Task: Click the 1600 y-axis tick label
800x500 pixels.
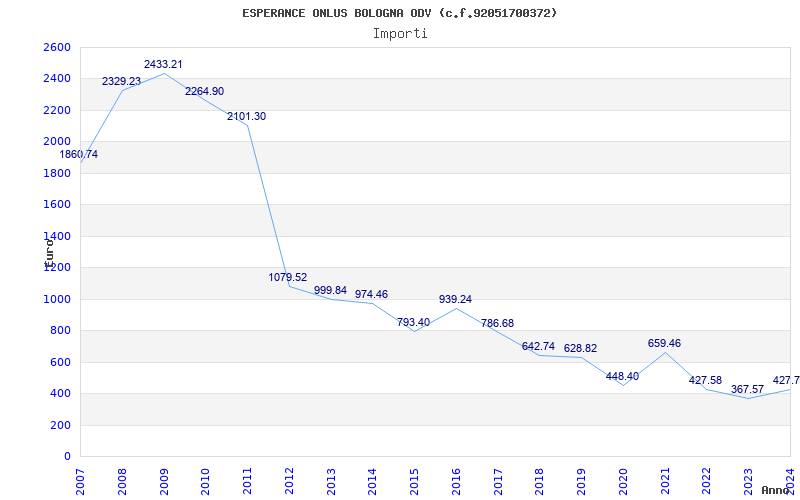Action: pos(57,205)
